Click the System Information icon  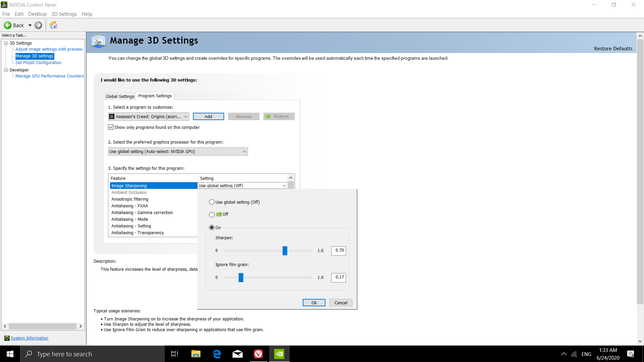point(7,338)
